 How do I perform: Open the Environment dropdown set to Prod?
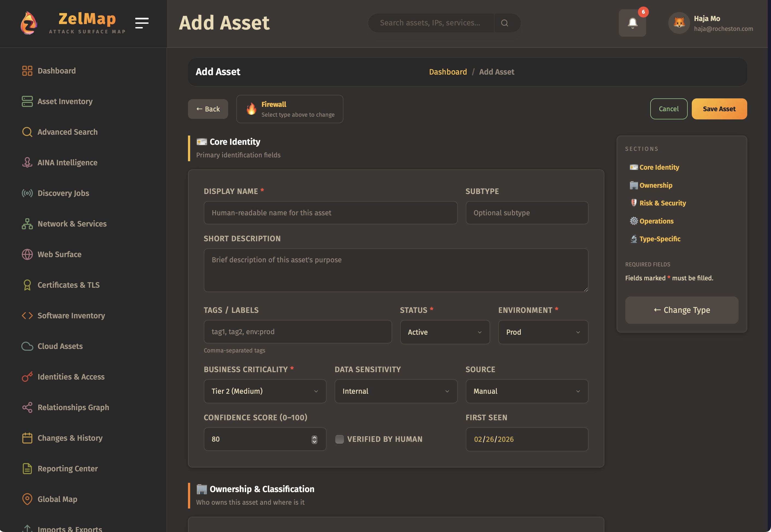pyautogui.click(x=543, y=332)
